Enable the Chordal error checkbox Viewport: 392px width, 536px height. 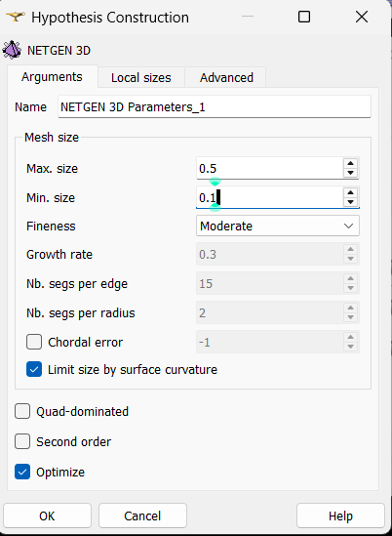point(34,342)
